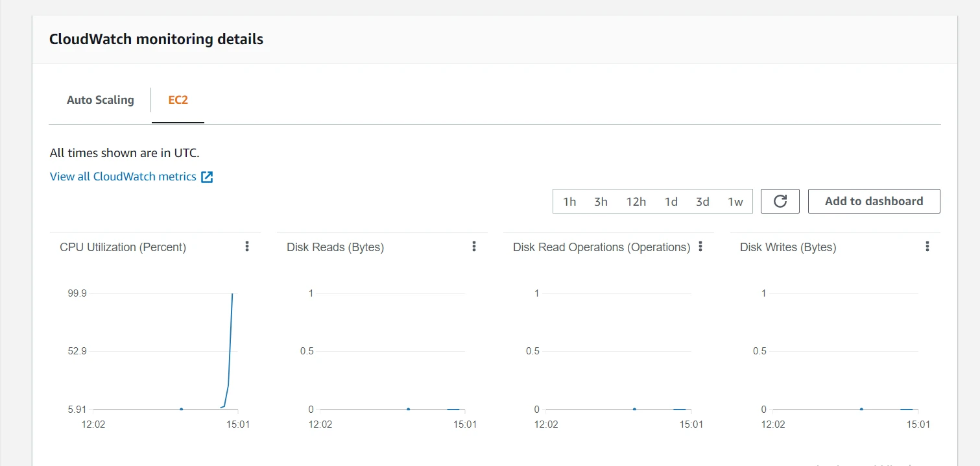Open the Disk Reads chart options menu icon
This screenshot has width=980, height=466.
tap(473, 246)
